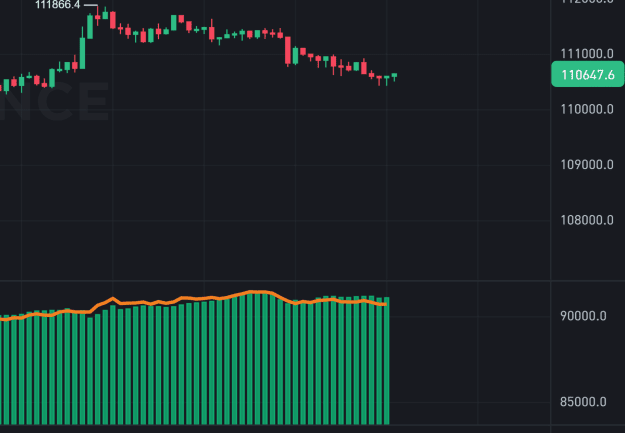
Task: Click the 85000.0 volume axis label
Action: click(583, 402)
